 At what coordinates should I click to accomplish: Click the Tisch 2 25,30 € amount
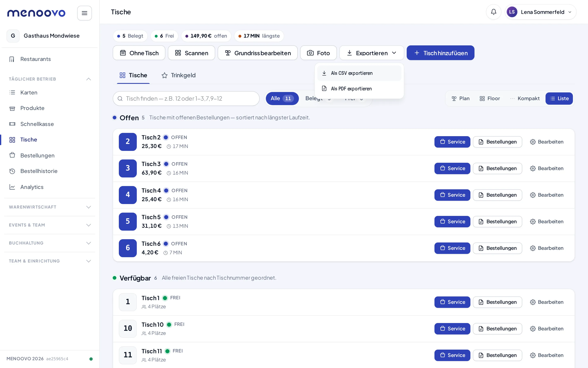click(152, 146)
